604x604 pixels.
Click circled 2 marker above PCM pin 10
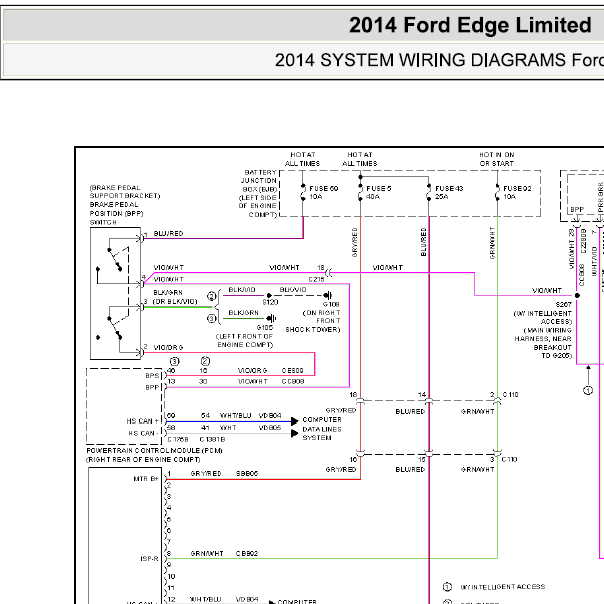click(205, 361)
